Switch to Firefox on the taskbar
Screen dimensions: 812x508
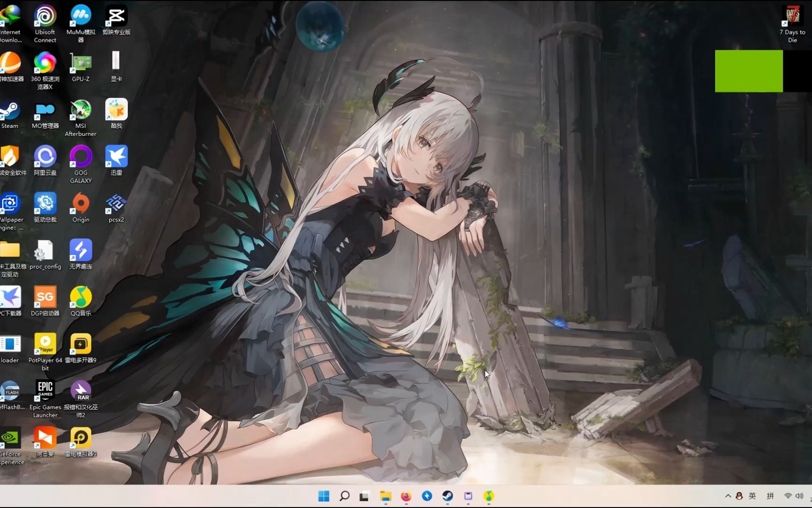point(406,496)
